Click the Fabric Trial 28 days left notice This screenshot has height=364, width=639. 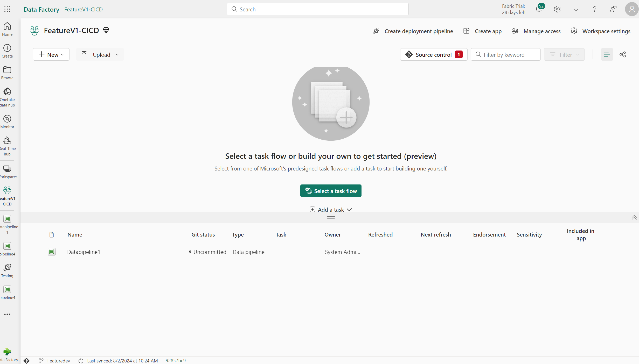coord(514,9)
